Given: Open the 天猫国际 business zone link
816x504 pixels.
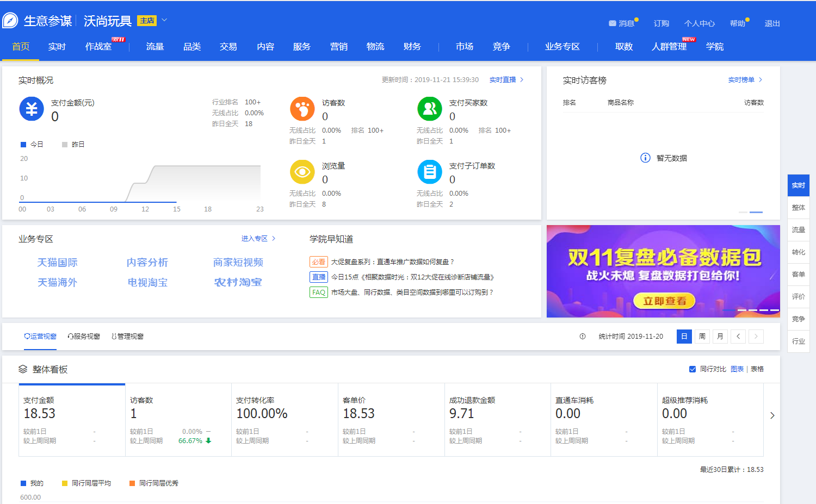Looking at the screenshot, I should point(57,263).
